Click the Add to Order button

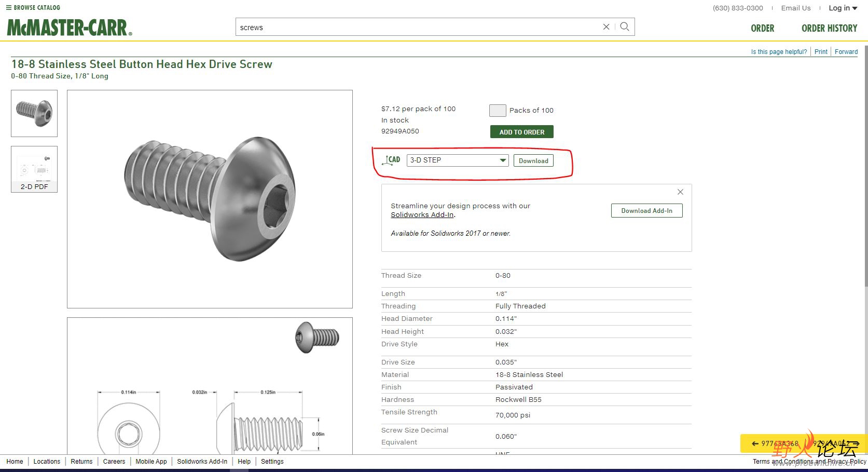(522, 132)
